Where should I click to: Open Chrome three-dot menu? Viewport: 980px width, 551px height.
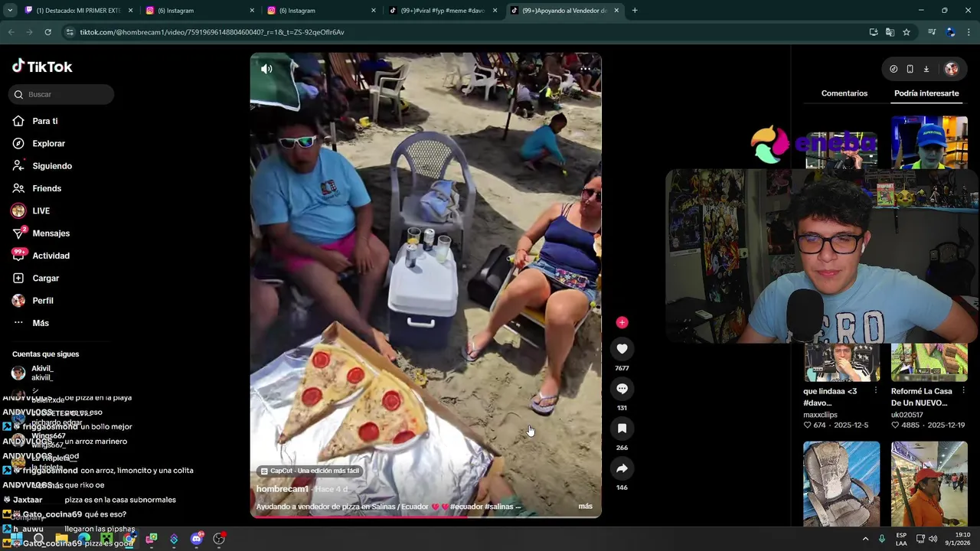pos(969,32)
